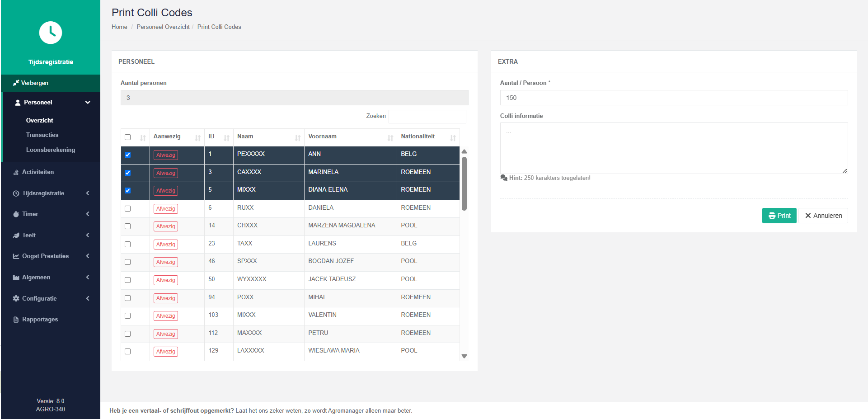Click the Teelt leaf icon
The width and height of the screenshot is (868, 419).
pos(16,235)
